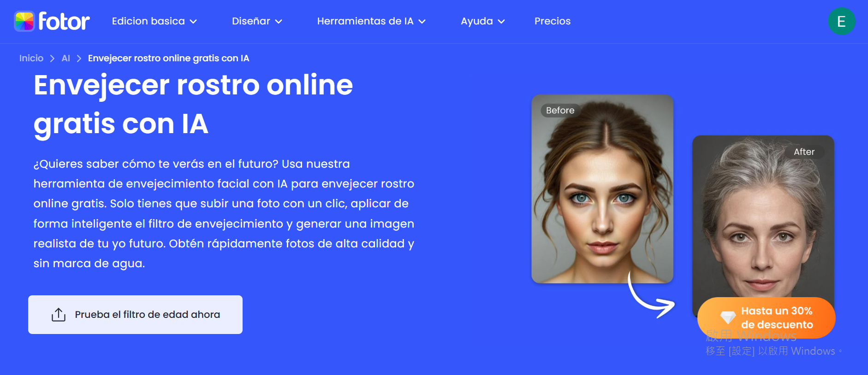
Task: Click the diamond icon on the discount banner
Action: [x=728, y=317]
